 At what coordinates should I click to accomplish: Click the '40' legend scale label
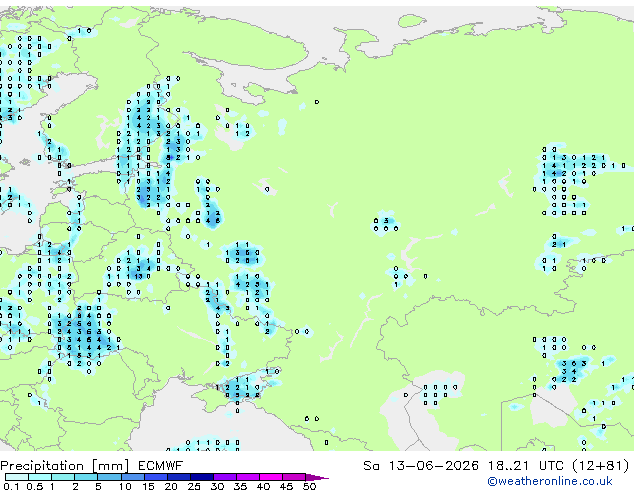click(263, 486)
